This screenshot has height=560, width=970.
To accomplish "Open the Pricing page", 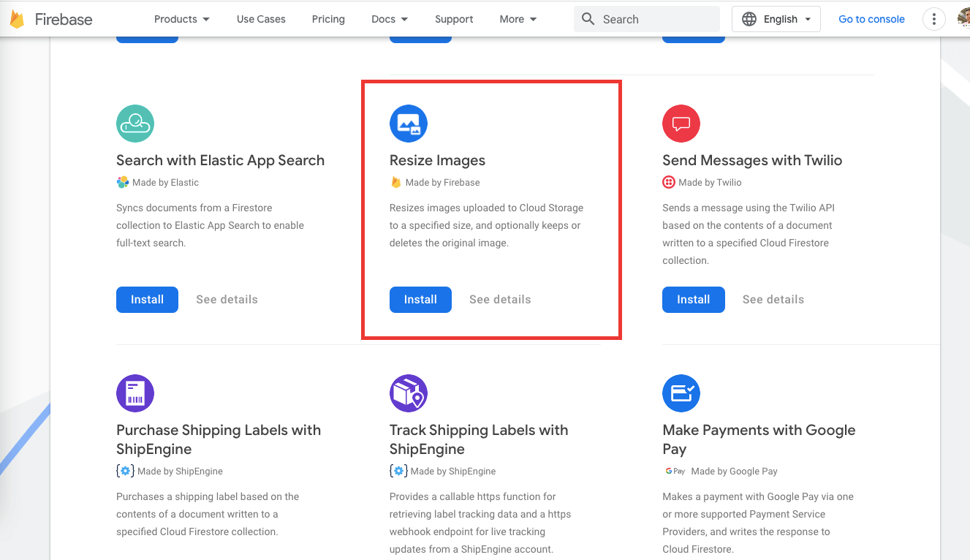I will [x=328, y=19].
